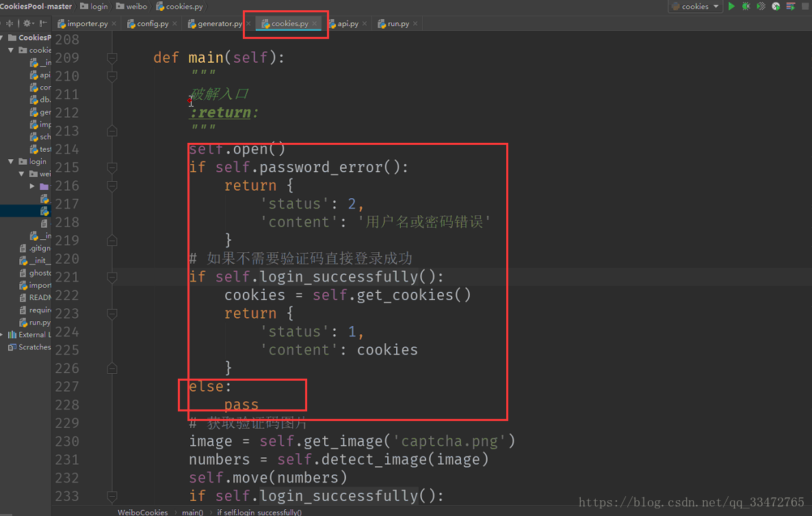The image size is (812, 516).
Task: Close the importer.py tab
Action: [114, 24]
